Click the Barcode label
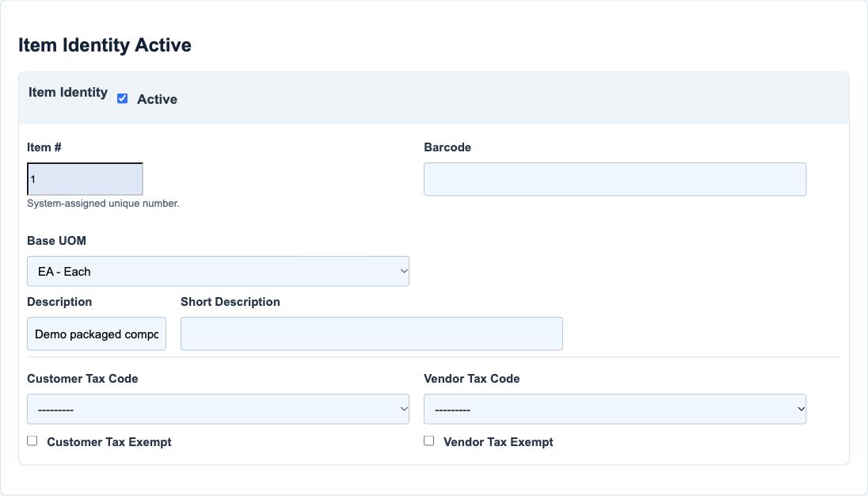Image resolution: width=868 pixels, height=496 pixels. point(447,147)
